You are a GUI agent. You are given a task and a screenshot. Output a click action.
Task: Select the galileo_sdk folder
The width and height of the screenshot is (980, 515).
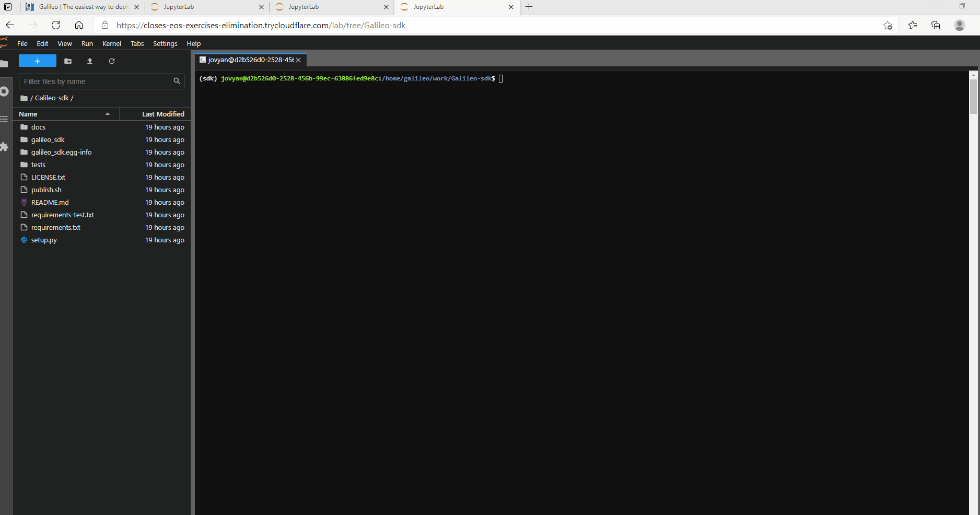point(102,140)
